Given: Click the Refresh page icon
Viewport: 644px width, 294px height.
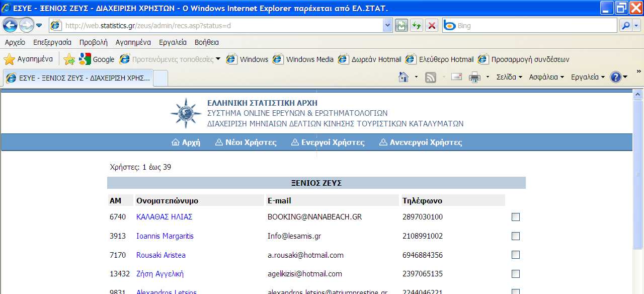Looking at the screenshot, I should (x=416, y=25).
